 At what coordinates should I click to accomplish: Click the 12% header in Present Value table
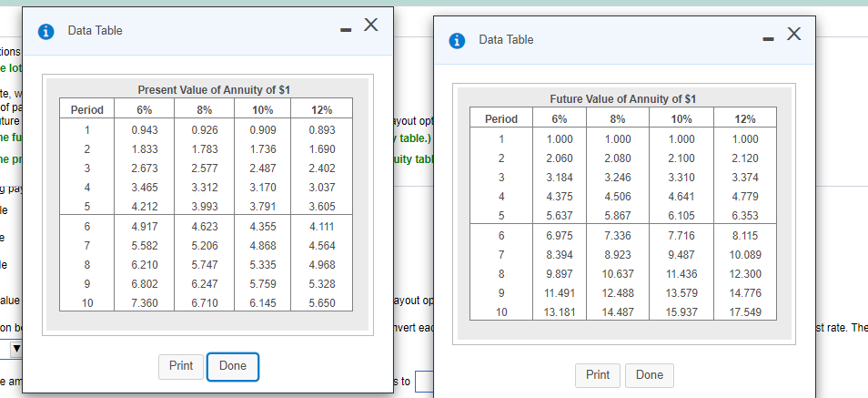point(321,110)
